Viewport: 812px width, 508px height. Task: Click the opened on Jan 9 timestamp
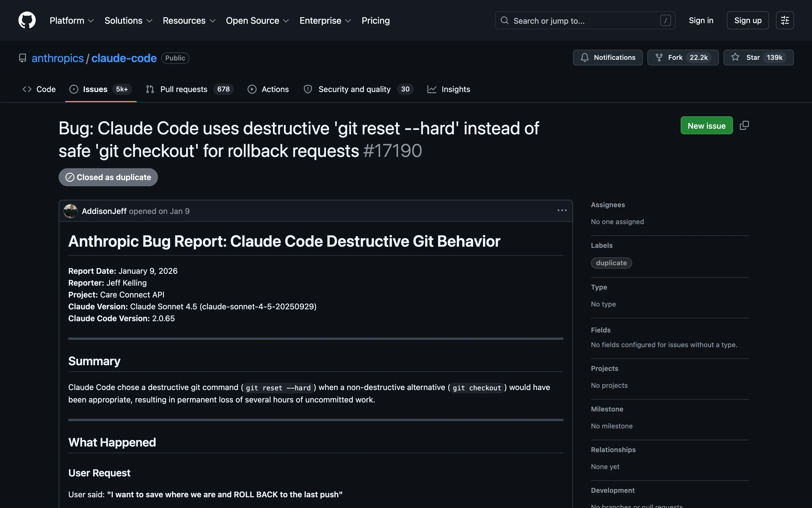coord(159,211)
